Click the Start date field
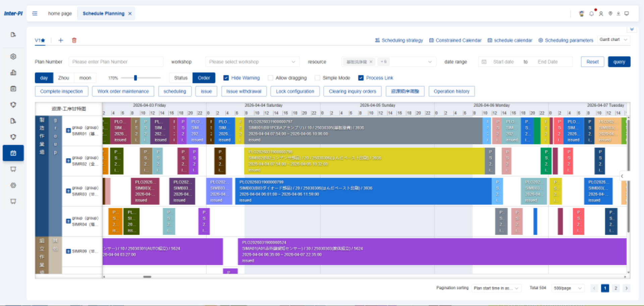 [x=503, y=62]
